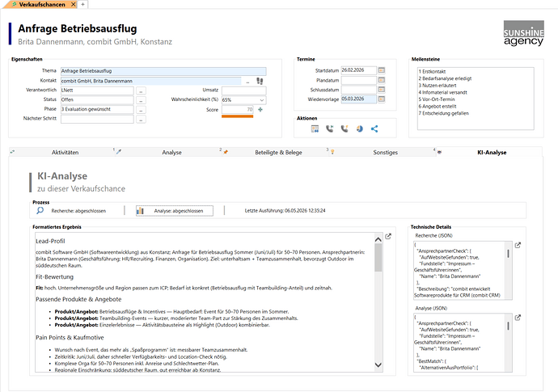Switch to the Analyse tab
558x392 pixels.
[172, 152]
